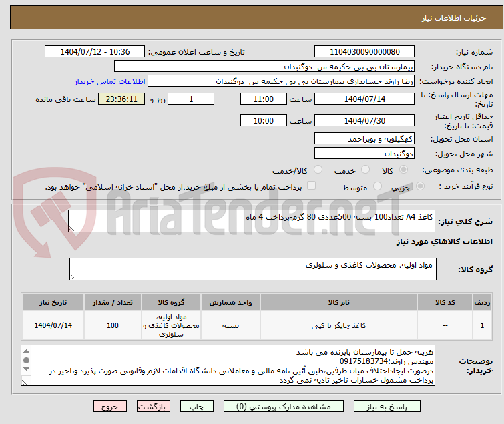Click the شرح کلی نیاز description textarea
Screen dimensions: 504x424
(252, 221)
